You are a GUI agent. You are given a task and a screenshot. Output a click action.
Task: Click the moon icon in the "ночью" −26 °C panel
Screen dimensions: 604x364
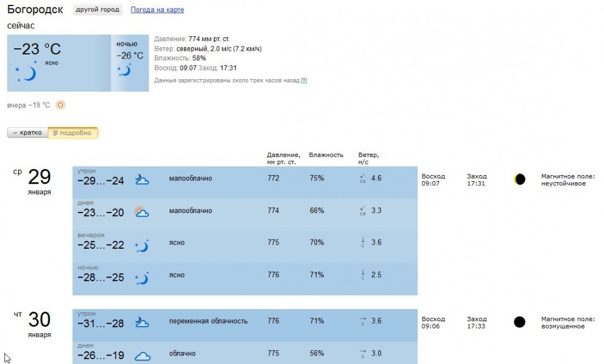(x=125, y=71)
